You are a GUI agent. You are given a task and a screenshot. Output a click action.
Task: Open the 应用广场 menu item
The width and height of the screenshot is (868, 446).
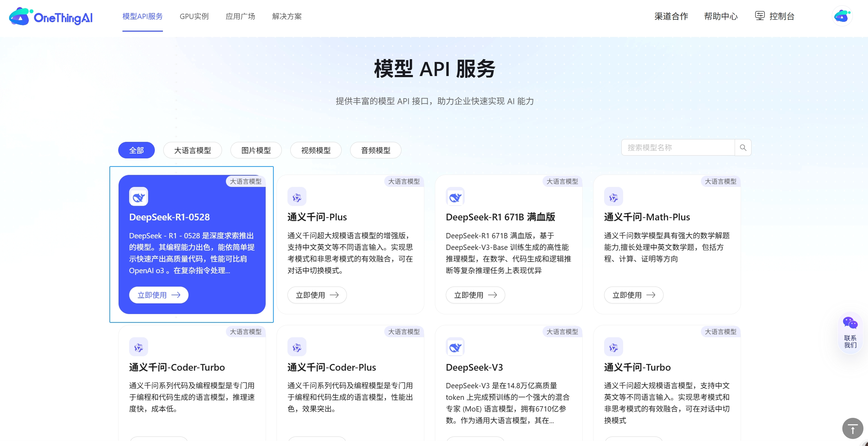point(240,16)
